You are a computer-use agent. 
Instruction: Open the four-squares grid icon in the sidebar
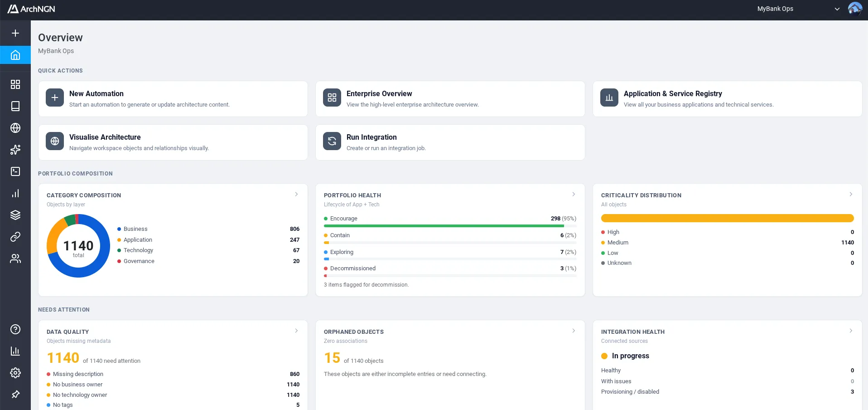coord(15,84)
